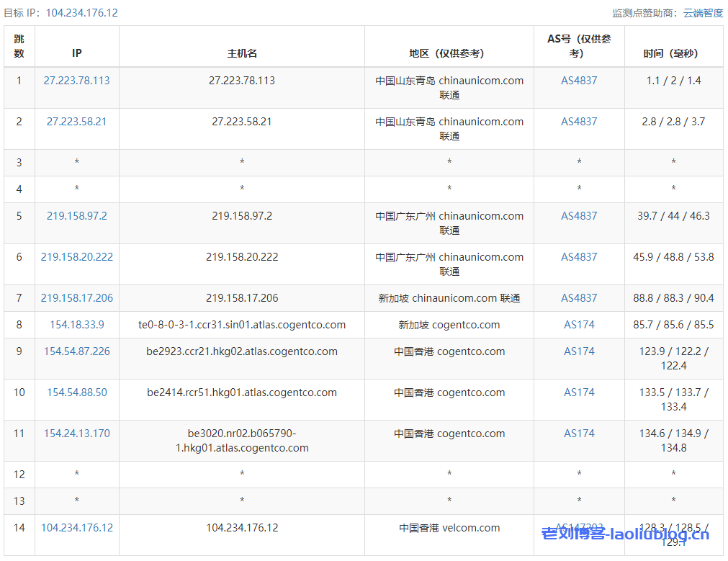
Task: Click the hop 14 IP link 104.234.176.12
Action: 77,528
